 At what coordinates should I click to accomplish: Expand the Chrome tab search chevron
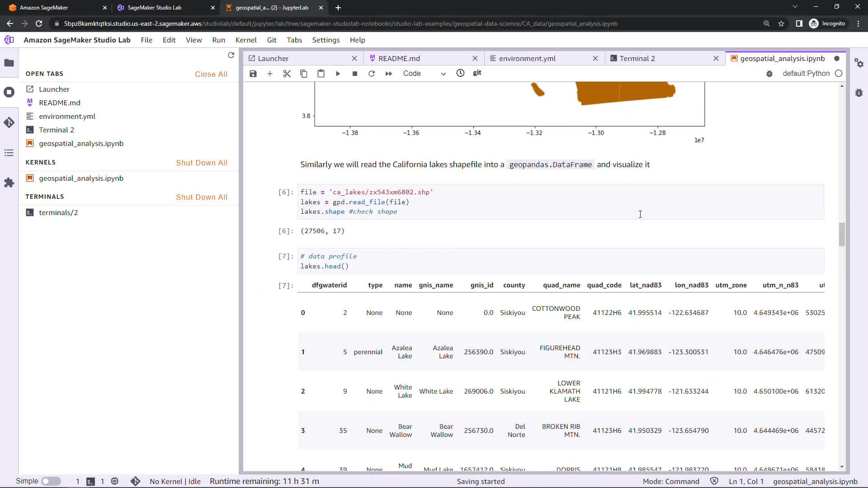795,7
